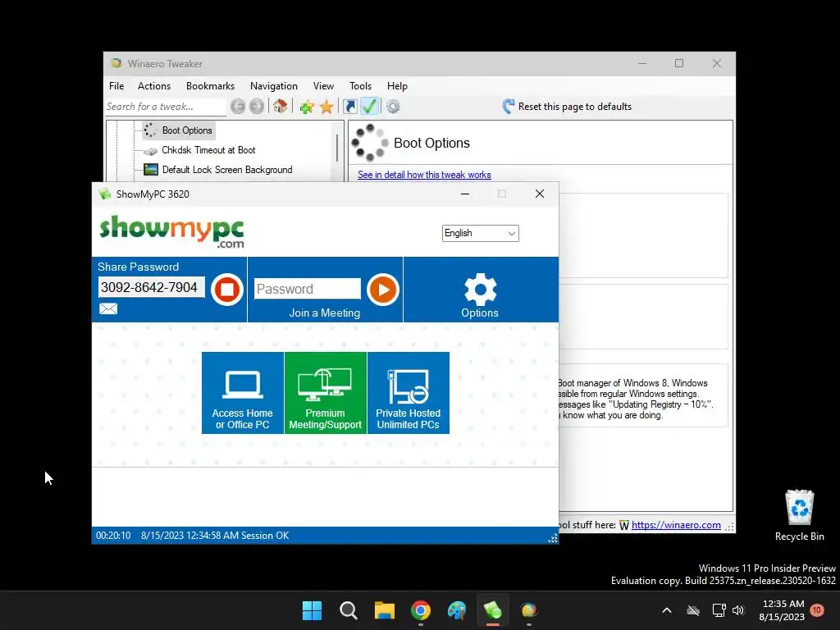The width and height of the screenshot is (840, 630).
Task: Click the showmypc.com logo
Action: coord(172,231)
